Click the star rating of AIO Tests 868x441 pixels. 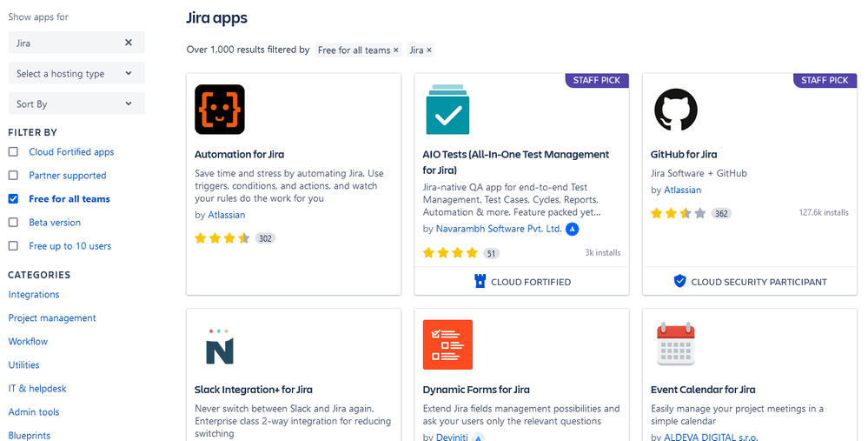(450, 253)
